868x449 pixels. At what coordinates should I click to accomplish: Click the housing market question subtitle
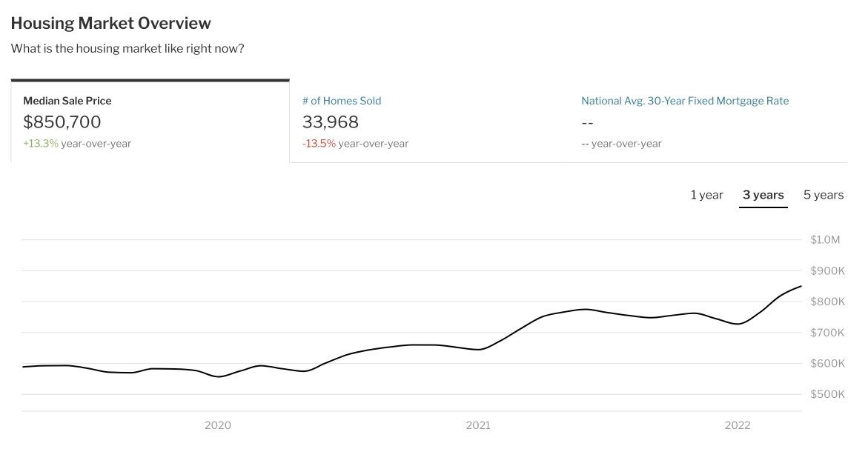pos(127,49)
